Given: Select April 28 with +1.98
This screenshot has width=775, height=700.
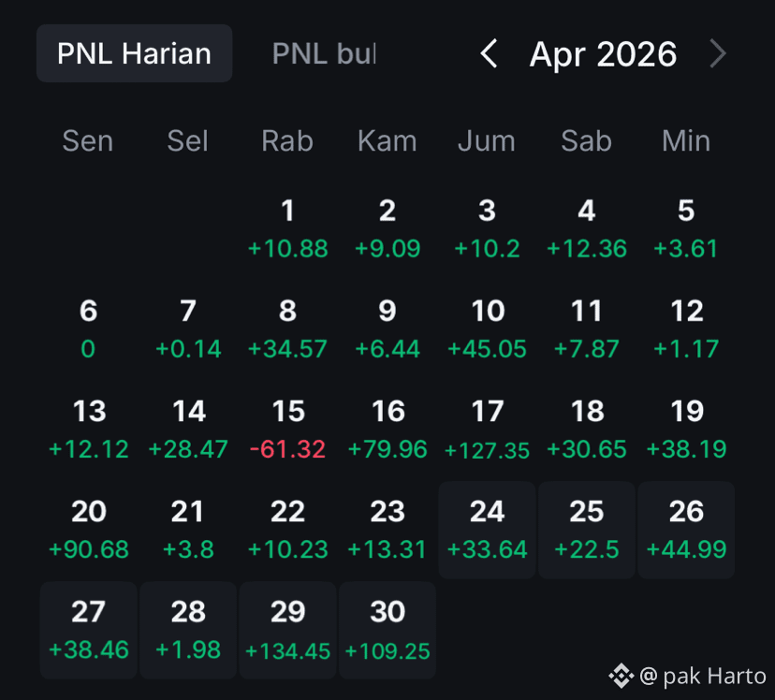Looking at the screenshot, I should tap(188, 631).
